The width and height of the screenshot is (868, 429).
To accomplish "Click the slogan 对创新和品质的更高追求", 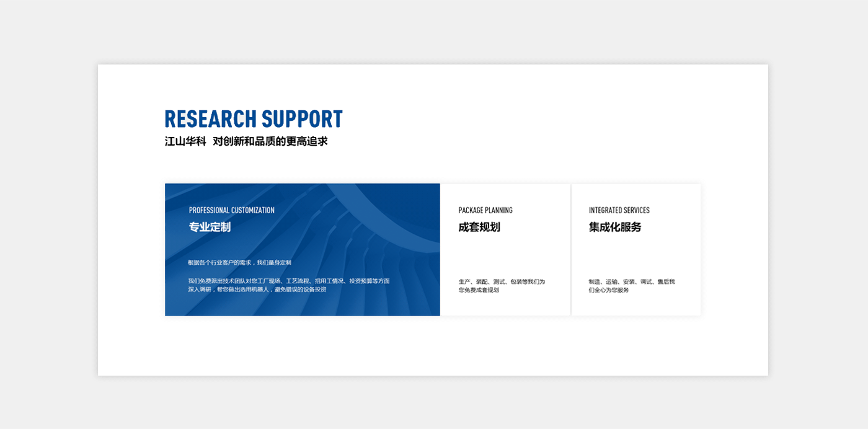I will (x=270, y=141).
